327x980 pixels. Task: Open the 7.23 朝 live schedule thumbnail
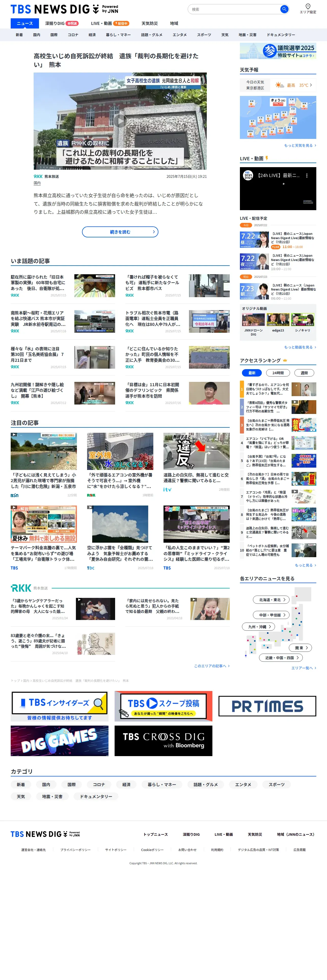click(x=254, y=291)
